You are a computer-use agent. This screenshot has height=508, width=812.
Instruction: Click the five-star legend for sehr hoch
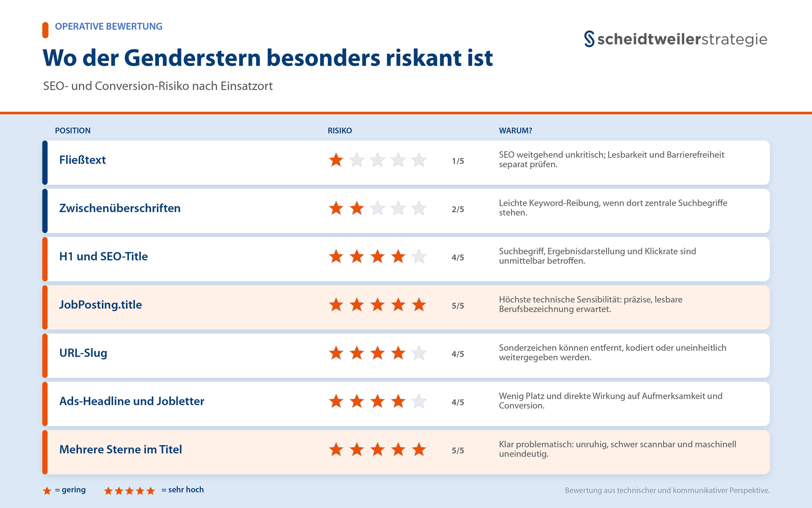pyautogui.click(x=129, y=491)
